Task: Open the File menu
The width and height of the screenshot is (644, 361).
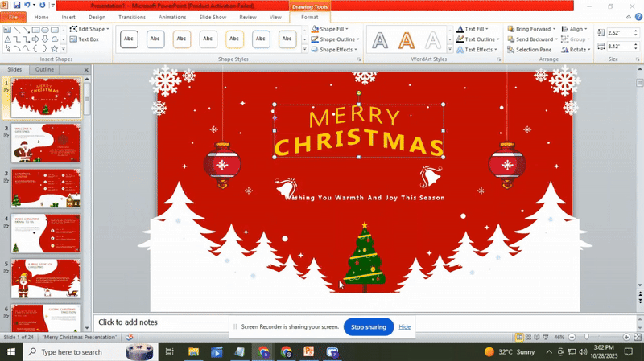Action: click(x=13, y=17)
